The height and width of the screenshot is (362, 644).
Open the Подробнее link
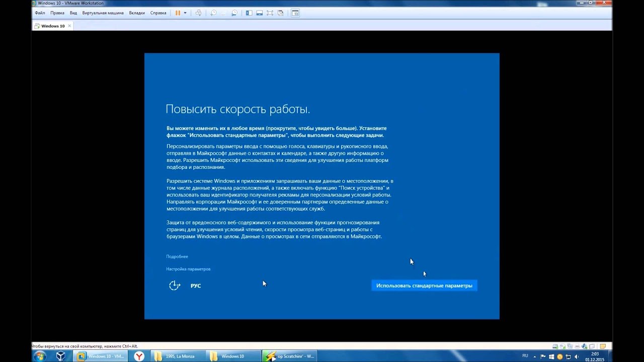click(177, 256)
